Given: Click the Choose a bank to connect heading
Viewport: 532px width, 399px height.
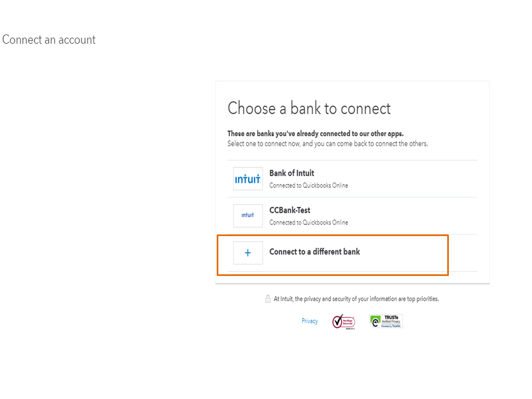Looking at the screenshot, I should [309, 108].
